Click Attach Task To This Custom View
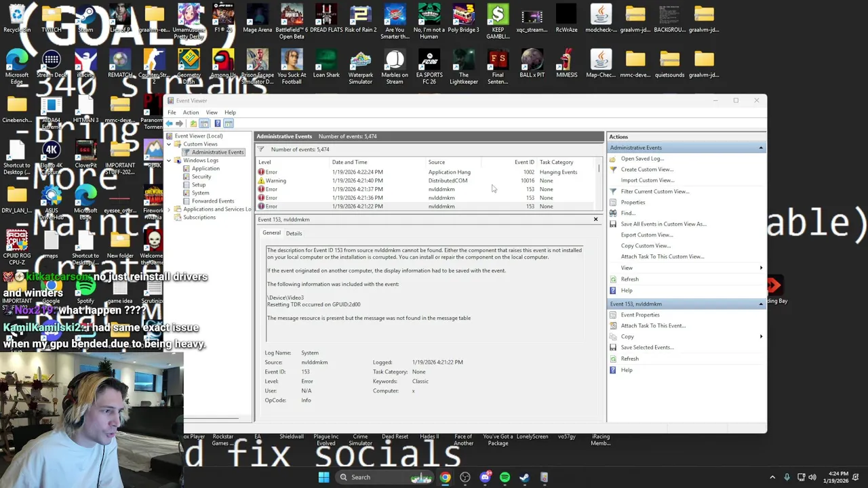The width and height of the screenshot is (868, 488). point(663,256)
